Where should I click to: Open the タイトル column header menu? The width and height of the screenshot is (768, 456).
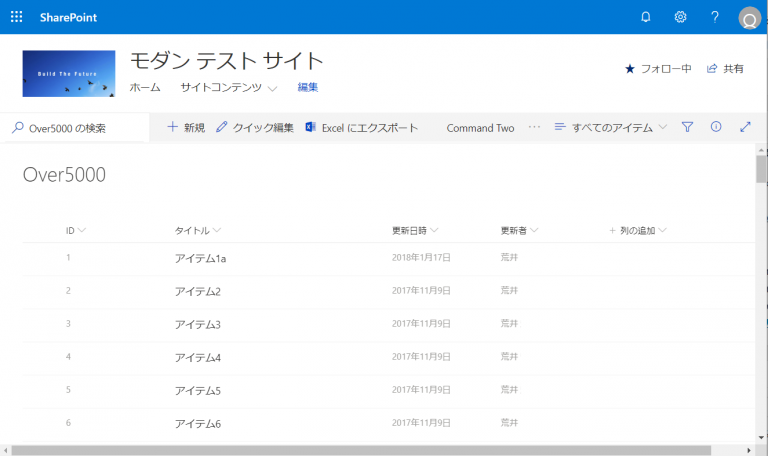pyautogui.click(x=197, y=230)
